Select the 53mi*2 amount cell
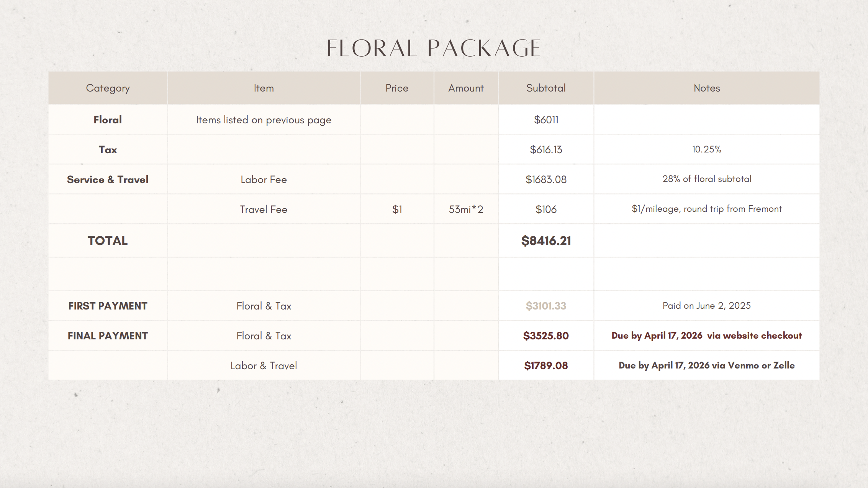The image size is (868, 488). [466, 210]
